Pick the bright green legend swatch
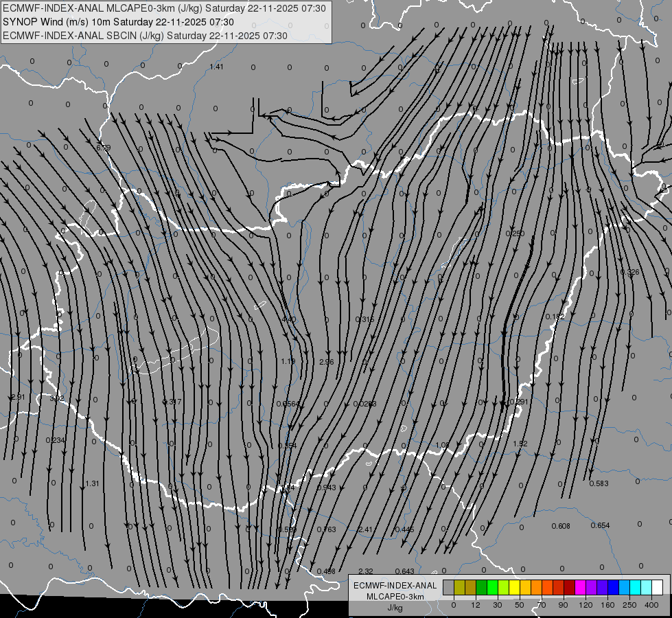Screen dimensions: 672x618 coord(492,587)
